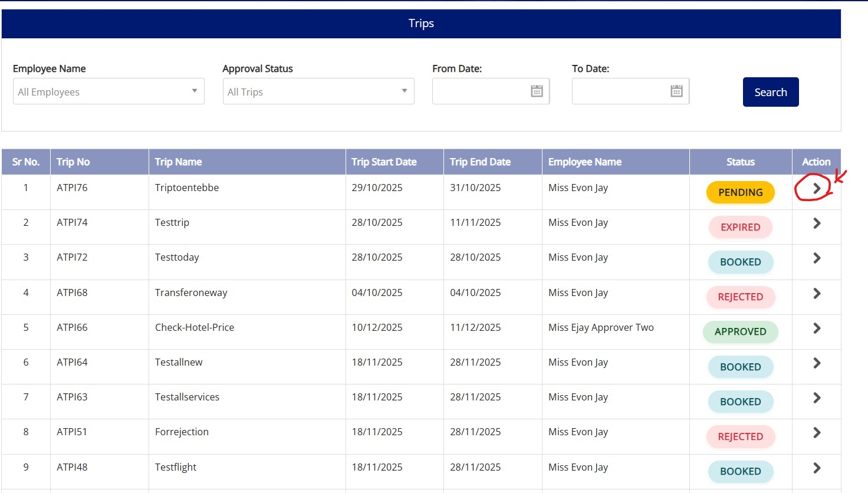Click the EXPIRED status badge
The width and height of the screenshot is (868, 493).
(740, 227)
